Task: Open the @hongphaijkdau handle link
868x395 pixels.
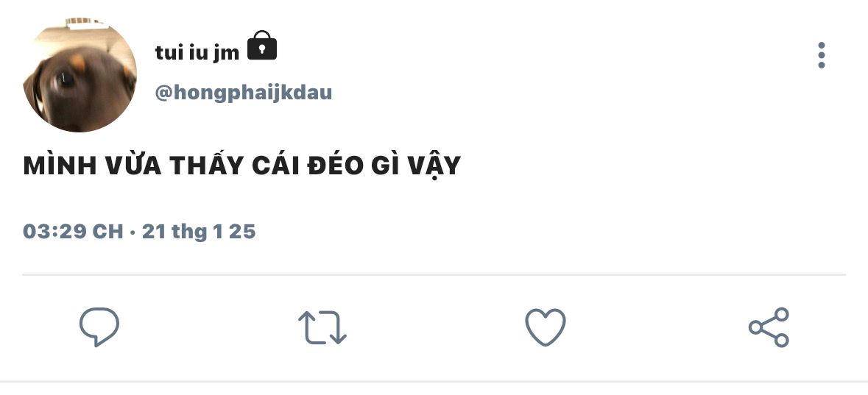Action: 244,93
